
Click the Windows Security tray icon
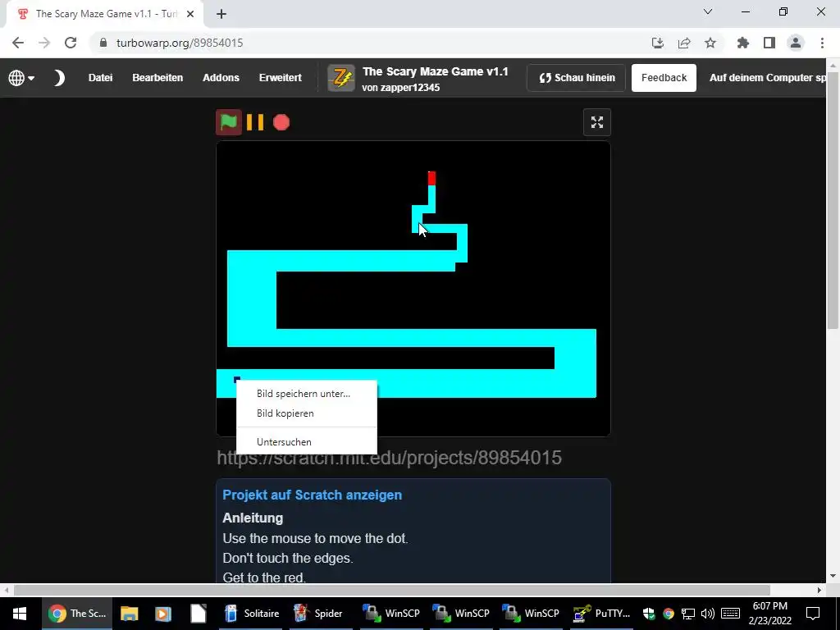coord(649,614)
